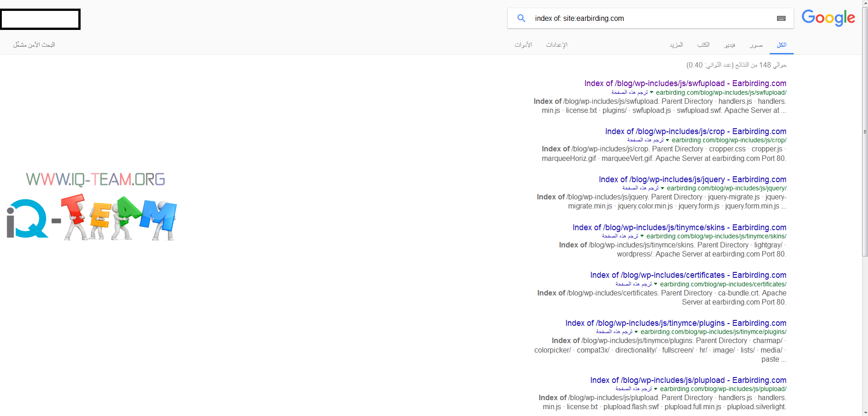
Task: Click the green URL earbirding.com/blog/wp-includes/js/jquery/
Action: click(727, 188)
